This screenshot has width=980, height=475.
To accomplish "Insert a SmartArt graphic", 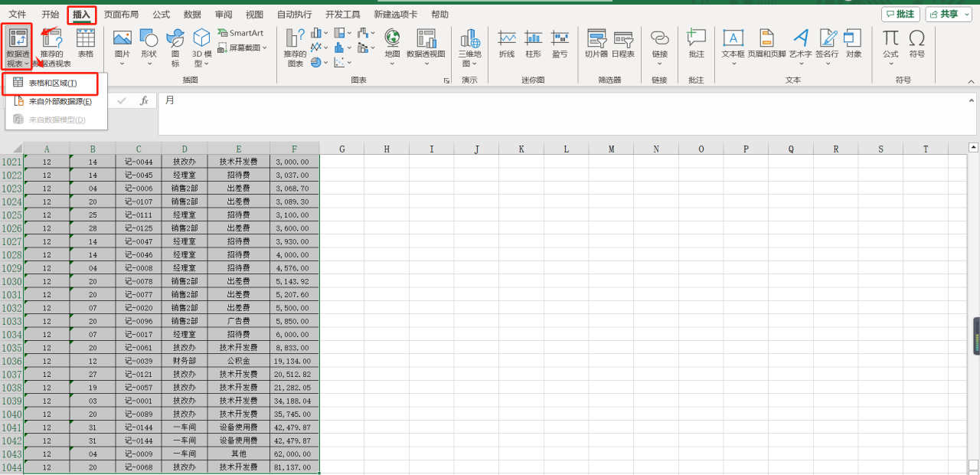I will [240, 33].
